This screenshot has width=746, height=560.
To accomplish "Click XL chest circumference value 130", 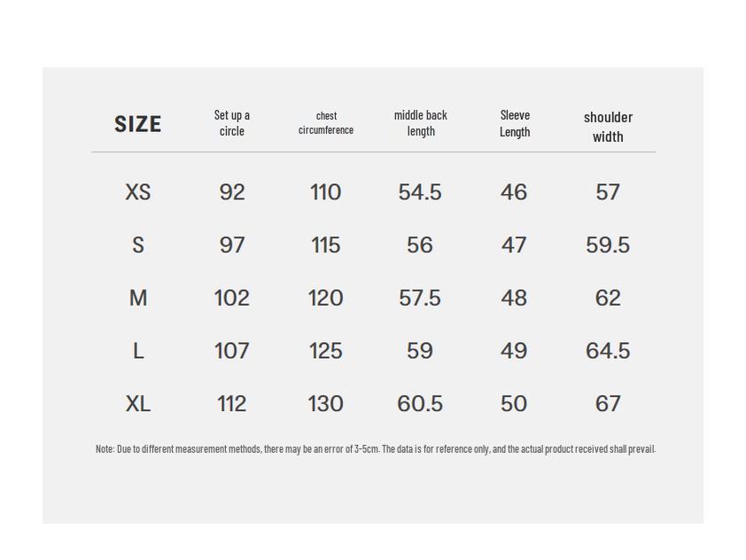I will click(326, 404).
